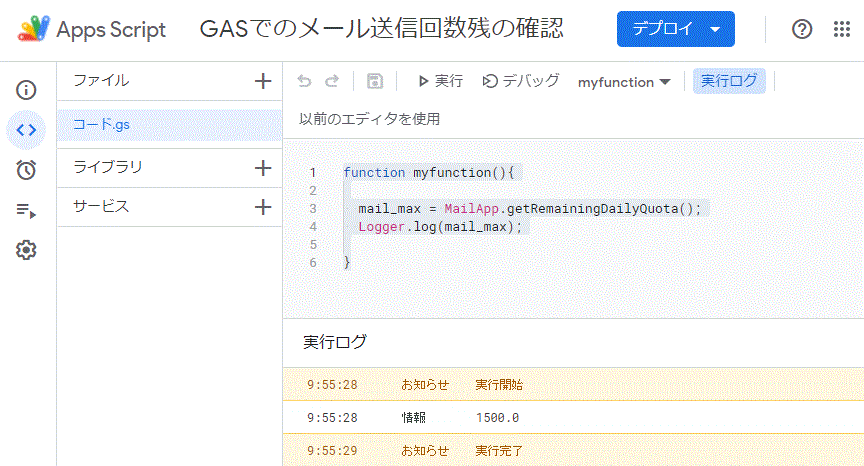
Task: Click 以前のエディタを使用 link
Action: (x=369, y=119)
